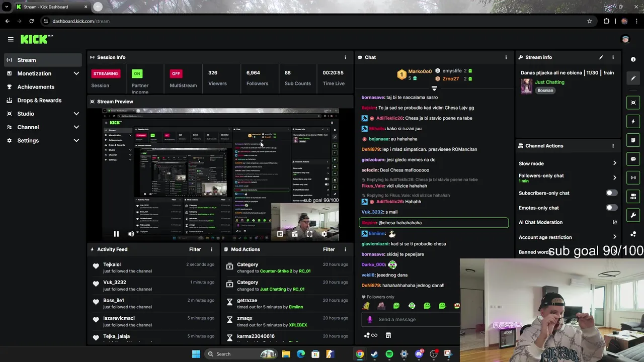644x362 pixels.
Task: Click the Just Chatting category link in Stream info
Action: click(x=549, y=82)
